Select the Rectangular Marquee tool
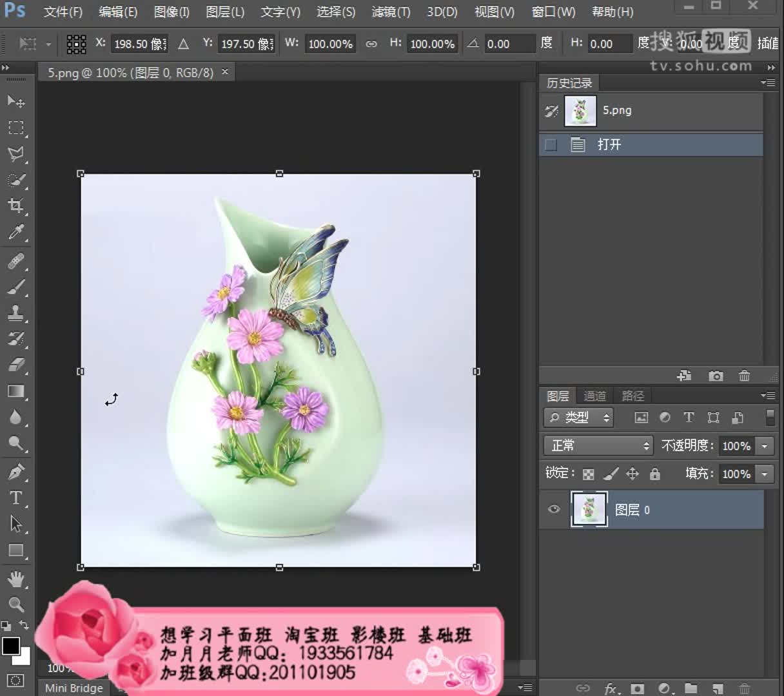Viewport: 784px width, 696px height. (16, 128)
